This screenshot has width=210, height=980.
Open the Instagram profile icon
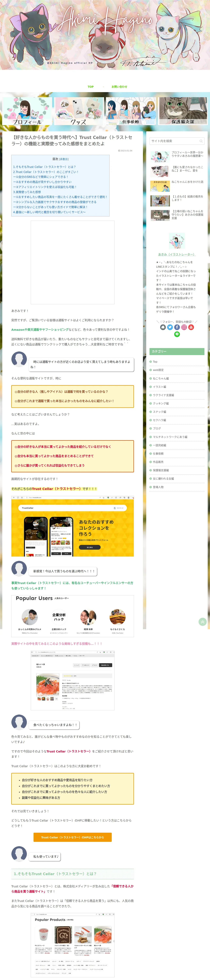point(184,327)
